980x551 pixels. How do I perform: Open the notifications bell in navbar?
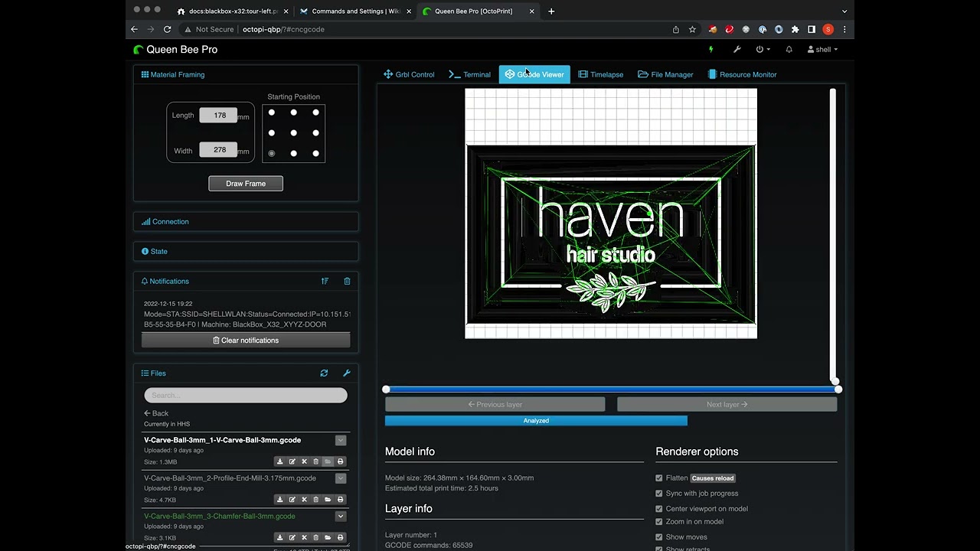(x=789, y=50)
